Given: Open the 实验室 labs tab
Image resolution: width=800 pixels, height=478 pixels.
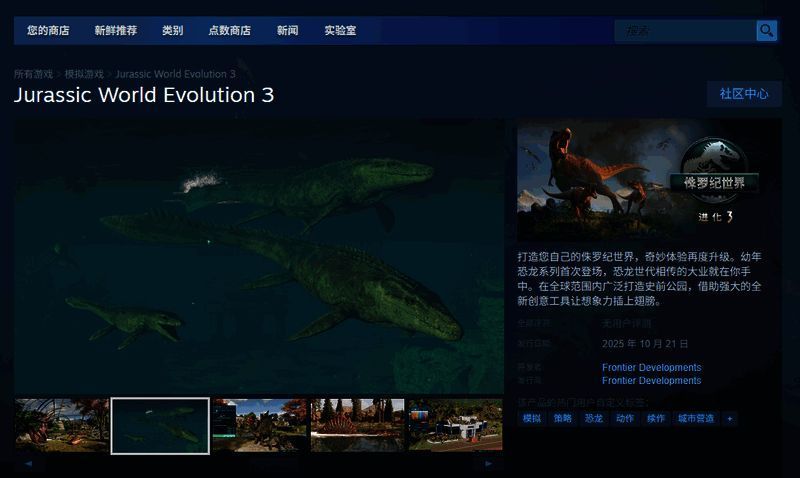Looking at the screenshot, I should 340,31.
